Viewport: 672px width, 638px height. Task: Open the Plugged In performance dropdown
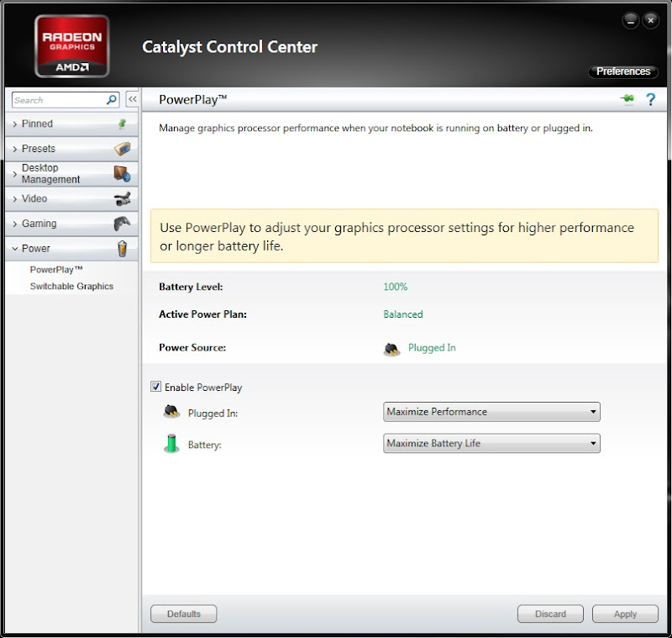tap(491, 412)
